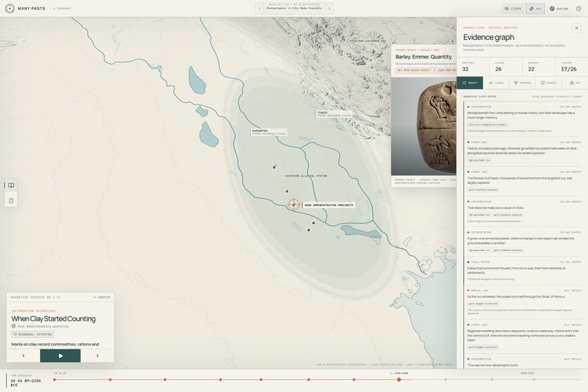Select the Theories tab in Evidence graph
The image size is (588, 392).
click(x=522, y=82)
